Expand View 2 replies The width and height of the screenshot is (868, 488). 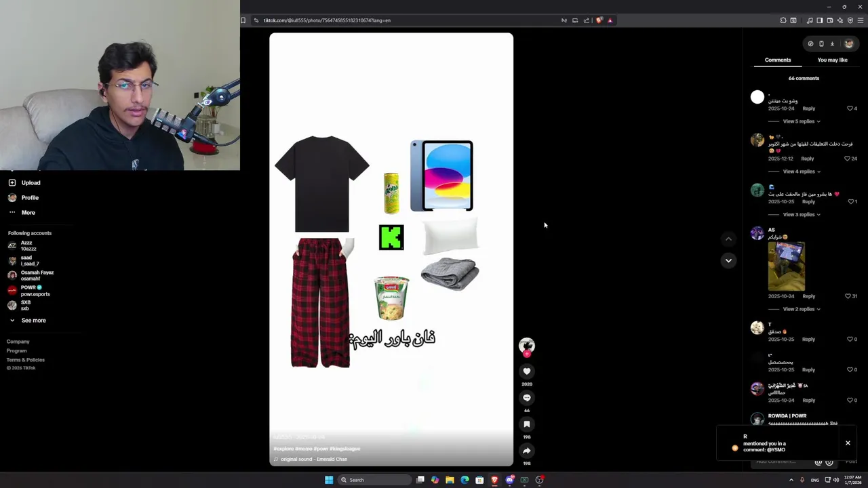pyautogui.click(x=802, y=309)
